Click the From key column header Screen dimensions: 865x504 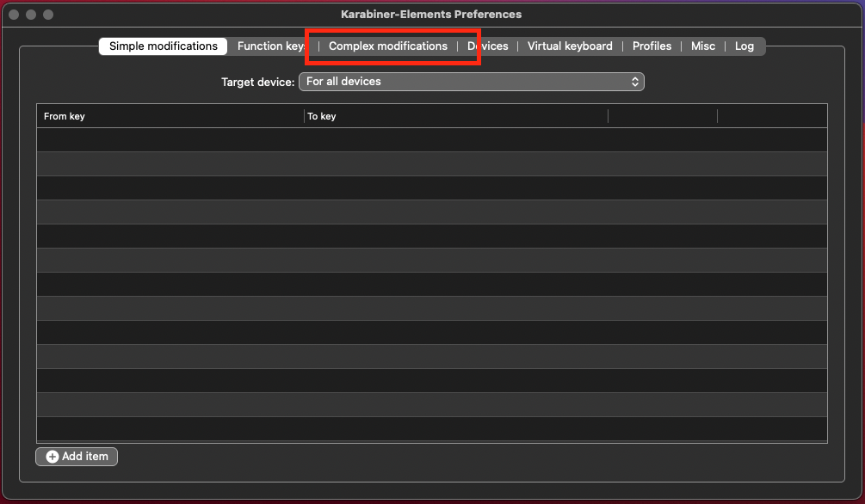(170, 116)
